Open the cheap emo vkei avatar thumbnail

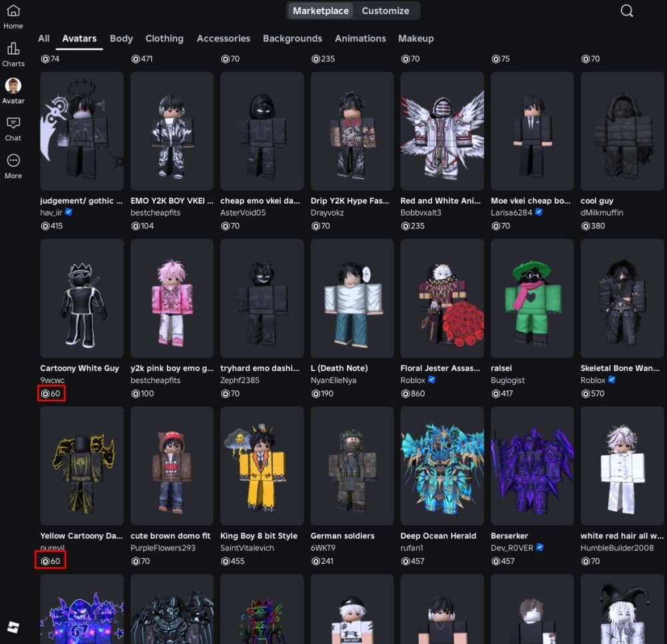[262, 131]
